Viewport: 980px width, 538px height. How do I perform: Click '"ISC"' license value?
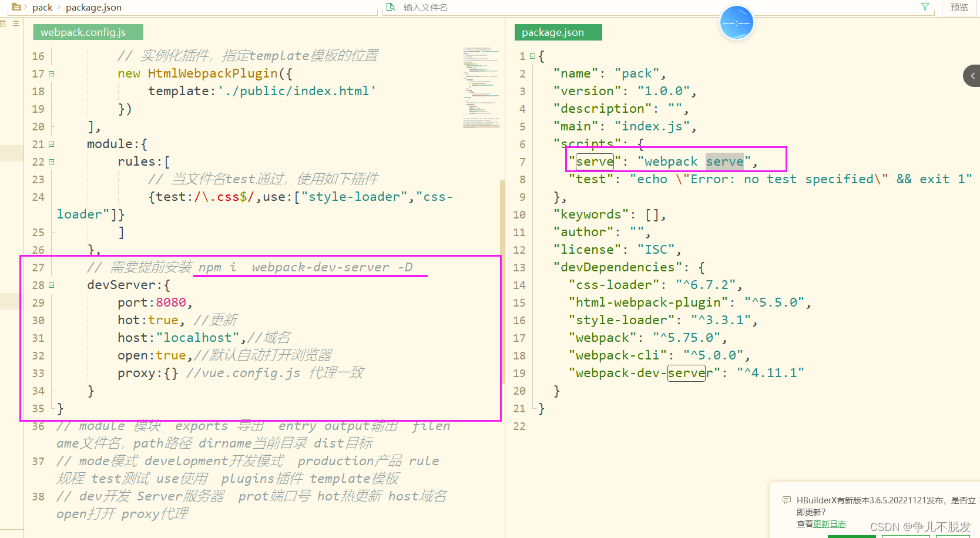[656, 250]
